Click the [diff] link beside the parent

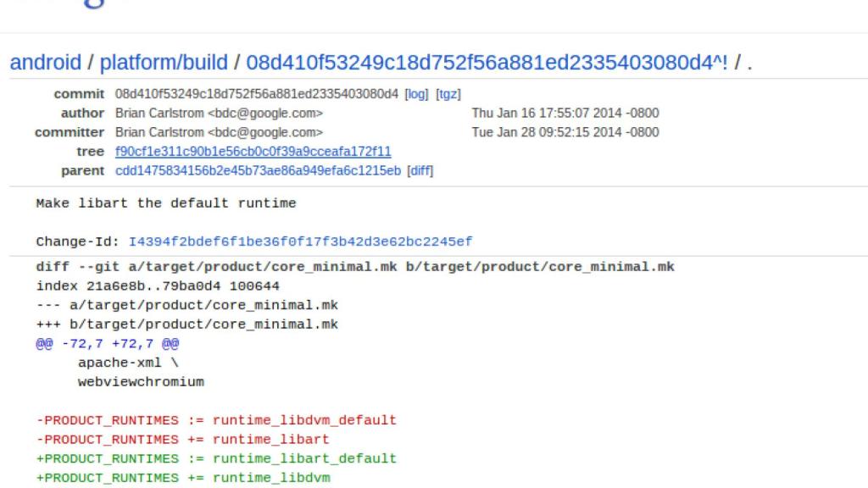(420, 171)
